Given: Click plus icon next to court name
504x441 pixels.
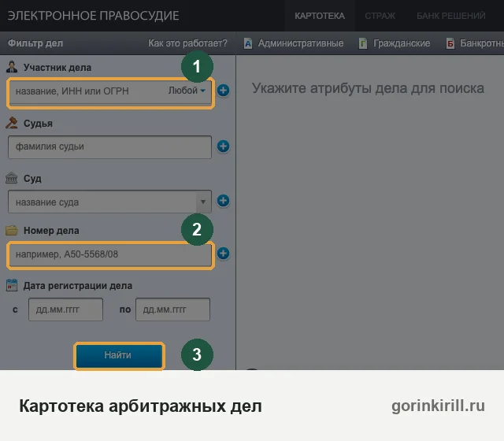Looking at the screenshot, I should [223, 201].
